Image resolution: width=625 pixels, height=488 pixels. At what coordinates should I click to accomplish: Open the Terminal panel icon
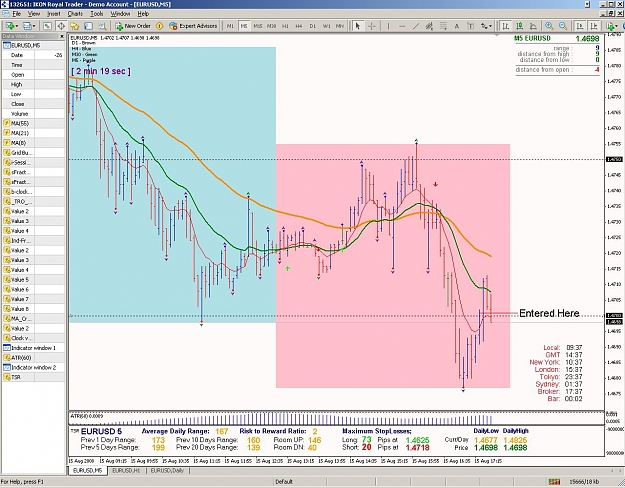pos(88,26)
